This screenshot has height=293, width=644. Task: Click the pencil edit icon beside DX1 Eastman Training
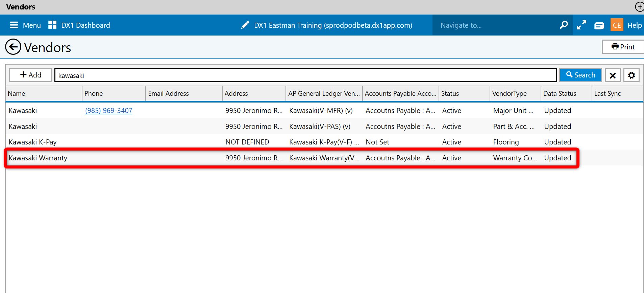(x=245, y=25)
